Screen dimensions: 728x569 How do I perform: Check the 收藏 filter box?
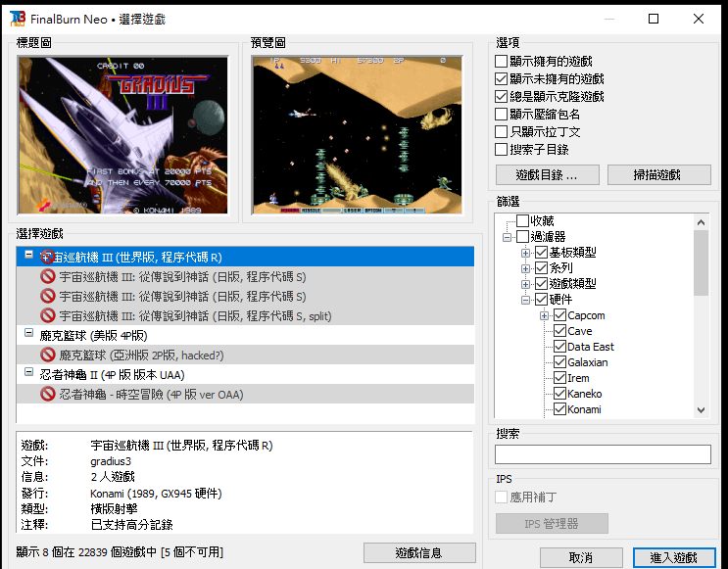pyautogui.click(x=523, y=221)
